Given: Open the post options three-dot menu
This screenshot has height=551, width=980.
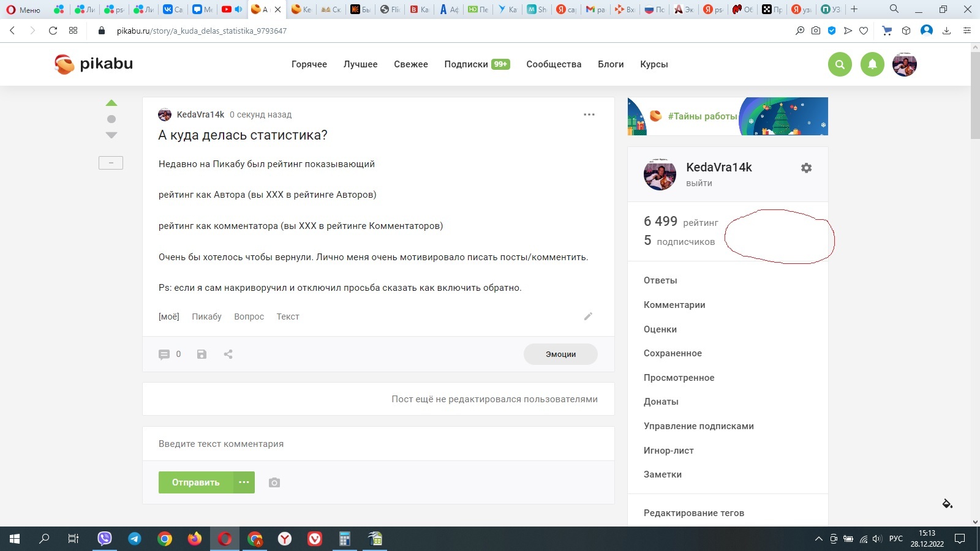Looking at the screenshot, I should [x=589, y=114].
